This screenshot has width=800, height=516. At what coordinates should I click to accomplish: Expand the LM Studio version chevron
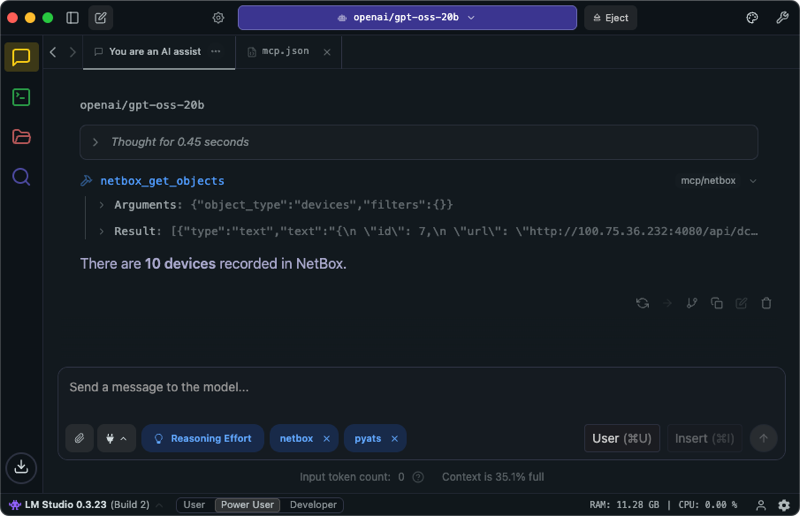tap(159, 505)
